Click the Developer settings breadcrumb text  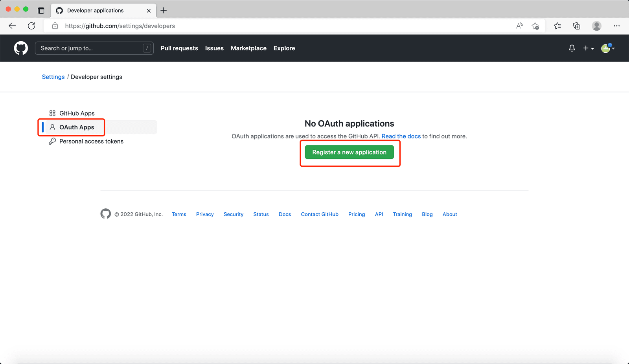pyautogui.click(x=96, y=77)
